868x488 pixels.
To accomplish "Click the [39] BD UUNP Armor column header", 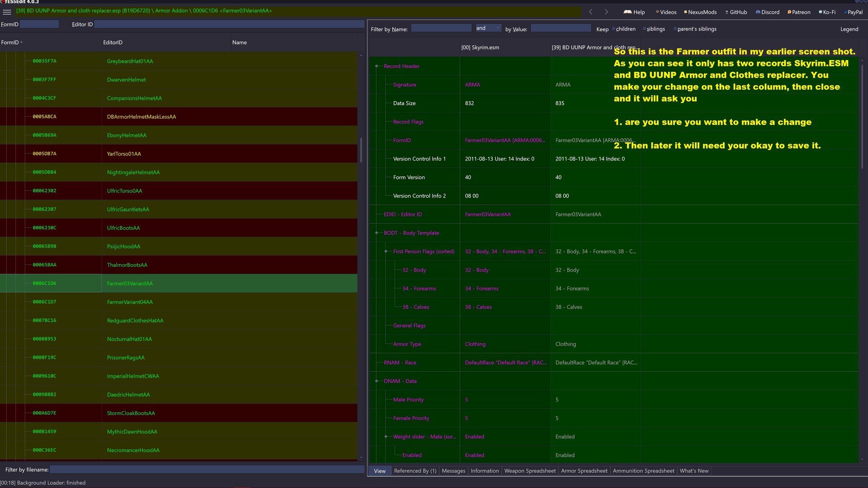I will (x=595, y=47).
